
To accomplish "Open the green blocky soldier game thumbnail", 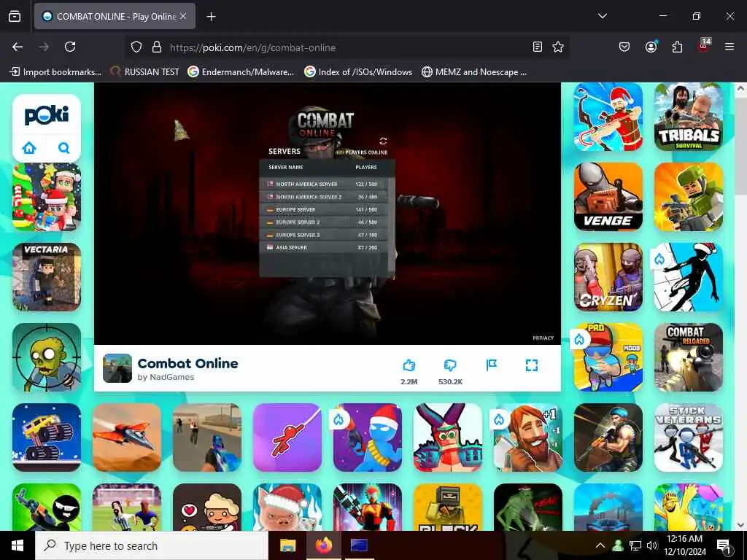I will (689, 197).
